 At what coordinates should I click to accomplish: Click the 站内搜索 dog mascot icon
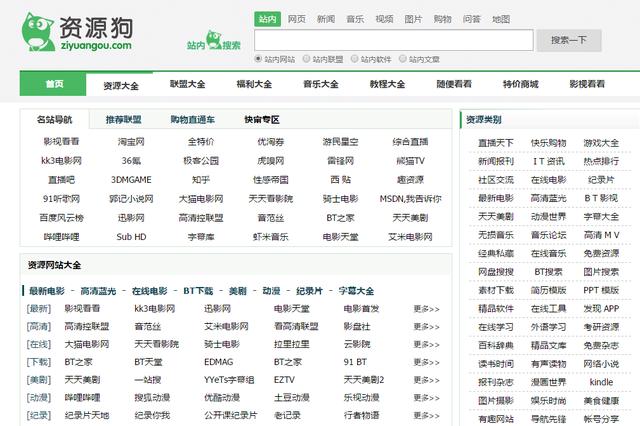coord(213,40)
